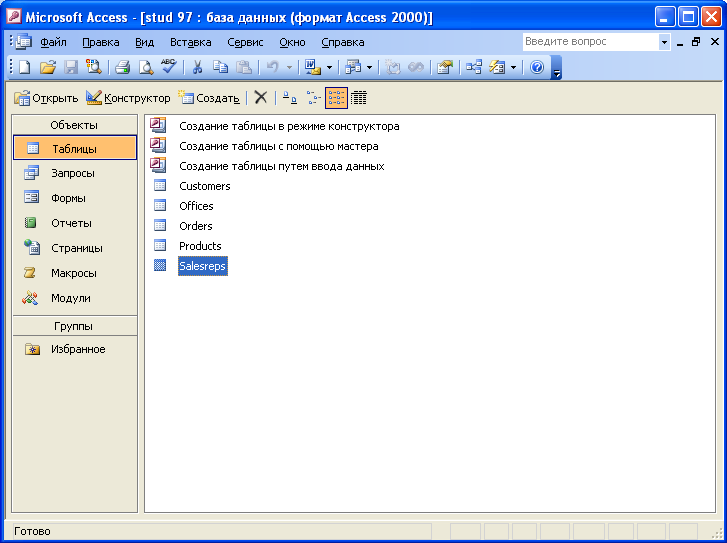Screen dimensions: 727x543
Task: Open Microsoft Access Help question mark
Action: pos(537,68)
